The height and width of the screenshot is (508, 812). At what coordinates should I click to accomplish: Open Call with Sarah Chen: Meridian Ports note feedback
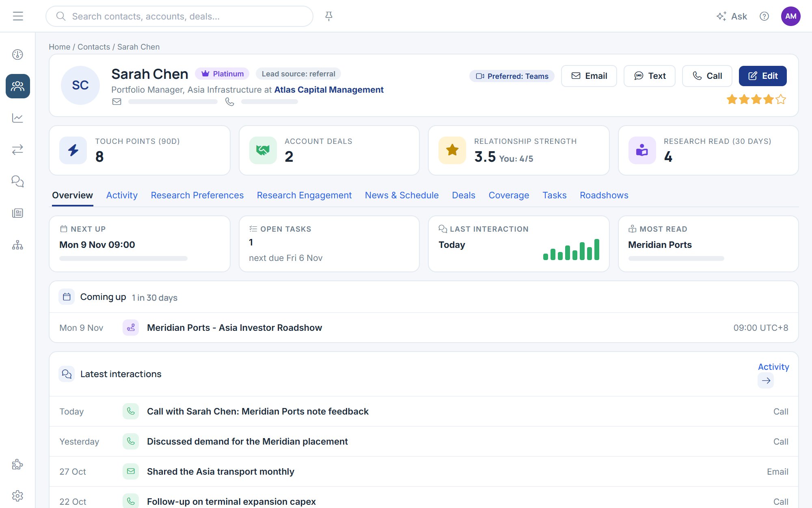(x=424, y=411)
